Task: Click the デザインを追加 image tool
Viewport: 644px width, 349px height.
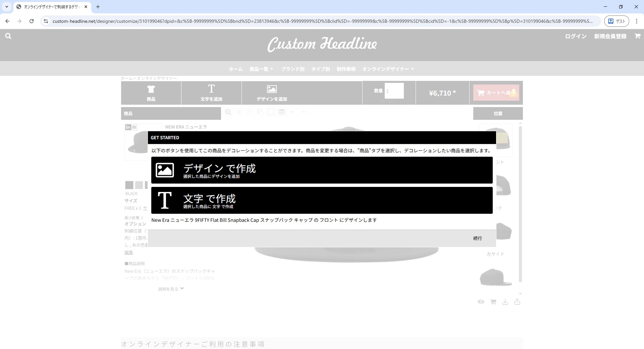Action: coord(272,93)
